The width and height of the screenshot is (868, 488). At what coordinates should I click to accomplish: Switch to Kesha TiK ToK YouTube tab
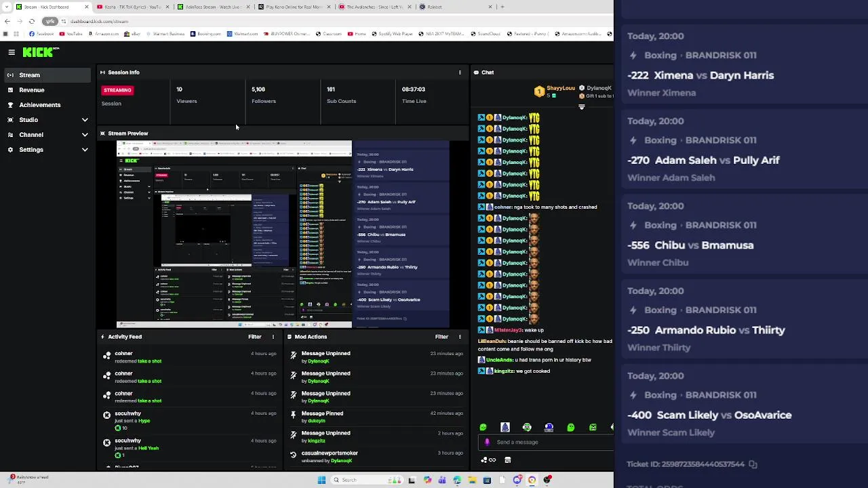pos(133,7)
